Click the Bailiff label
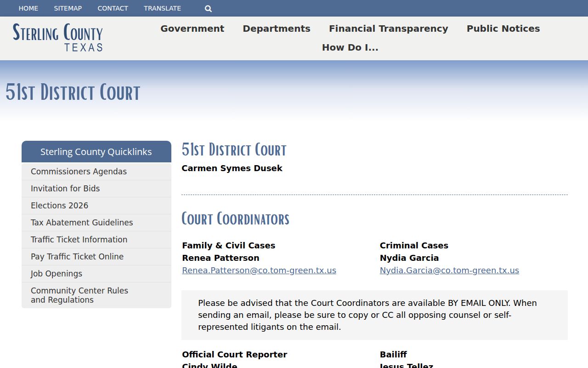This screenshot has width=588, height=368. coord(393,355)
